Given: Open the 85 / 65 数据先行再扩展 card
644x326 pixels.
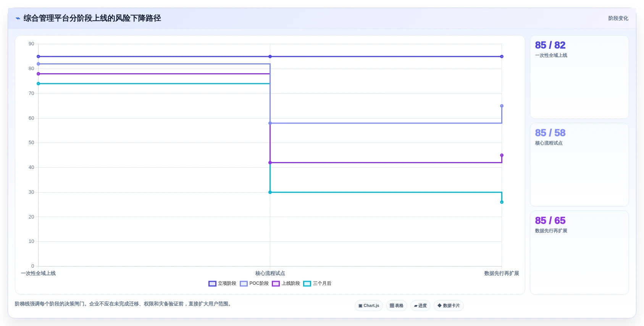Looking at the screenshot, I should tap(579, 252).
